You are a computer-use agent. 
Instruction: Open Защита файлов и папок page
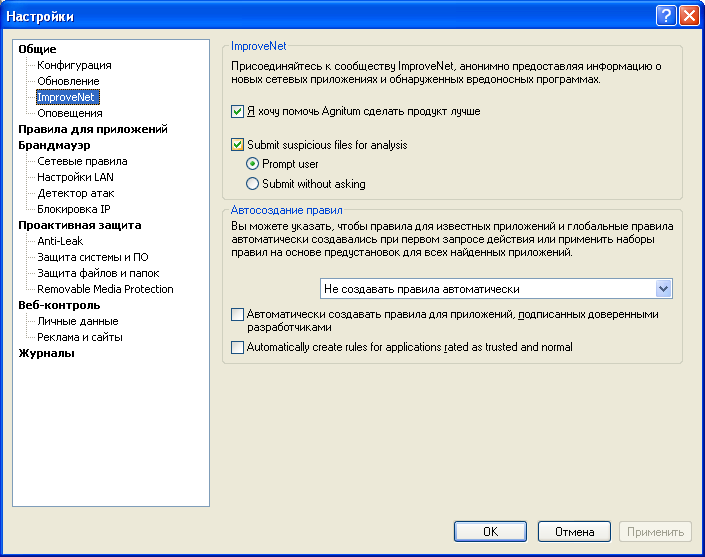(98, 273)
